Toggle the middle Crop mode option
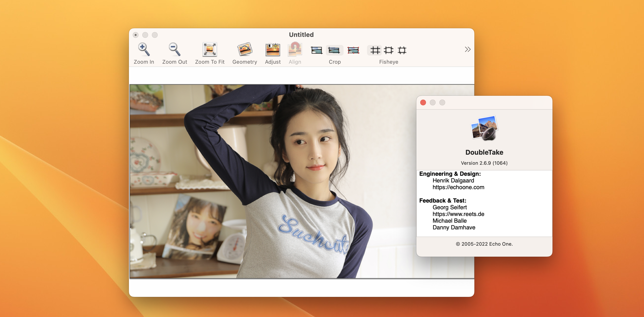 coord(334,50)
